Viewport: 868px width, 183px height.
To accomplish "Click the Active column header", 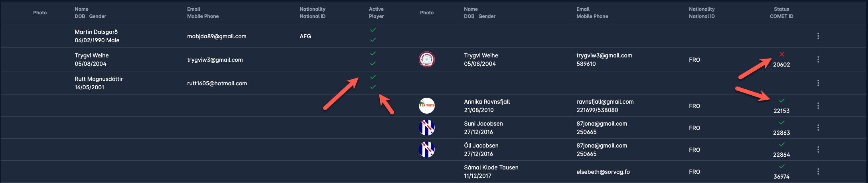I will [376, 9].
